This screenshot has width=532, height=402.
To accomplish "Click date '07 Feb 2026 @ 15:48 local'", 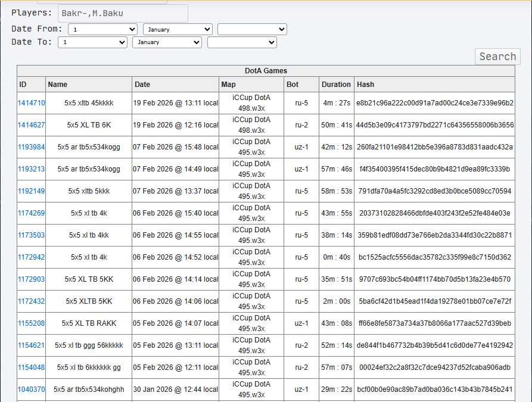I will (x=175, y=147).
